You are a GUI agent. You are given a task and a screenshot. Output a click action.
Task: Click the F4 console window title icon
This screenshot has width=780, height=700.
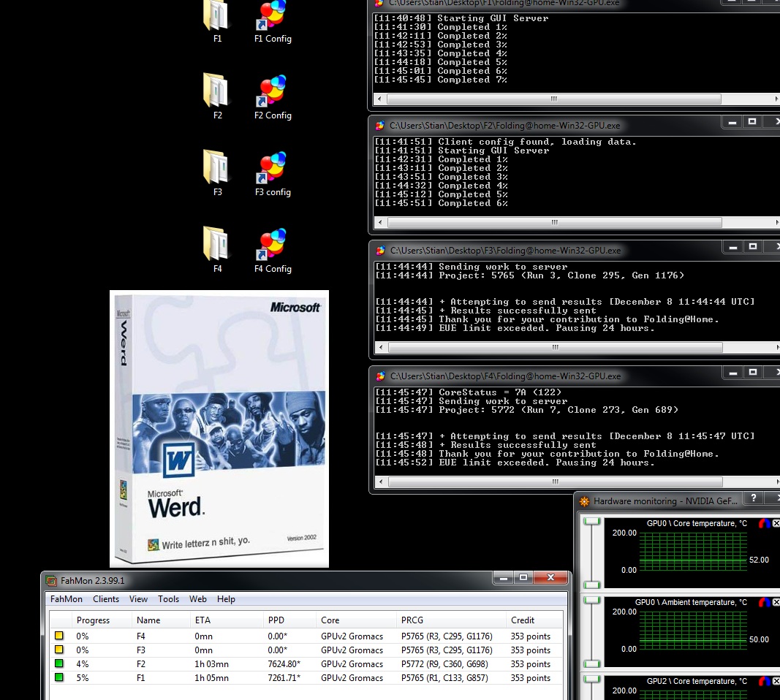click(x=381, y=376)
